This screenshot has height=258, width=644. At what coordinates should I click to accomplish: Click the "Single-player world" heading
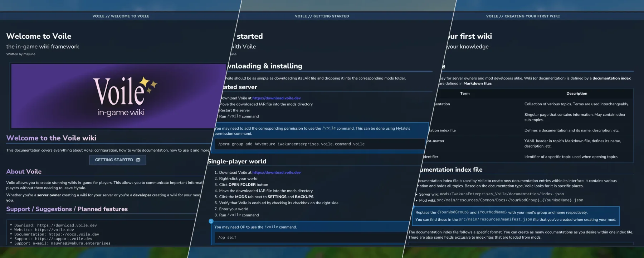pos(237,161)
